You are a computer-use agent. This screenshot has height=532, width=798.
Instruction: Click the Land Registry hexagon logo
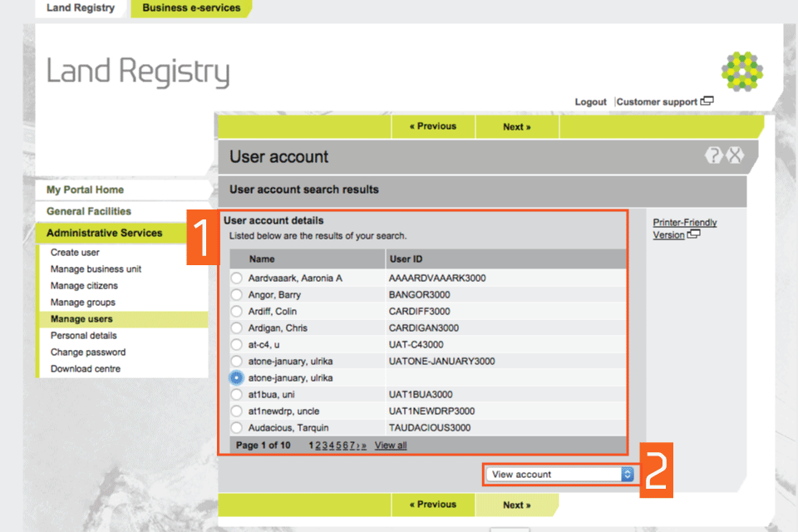click(x=741, y=71)
